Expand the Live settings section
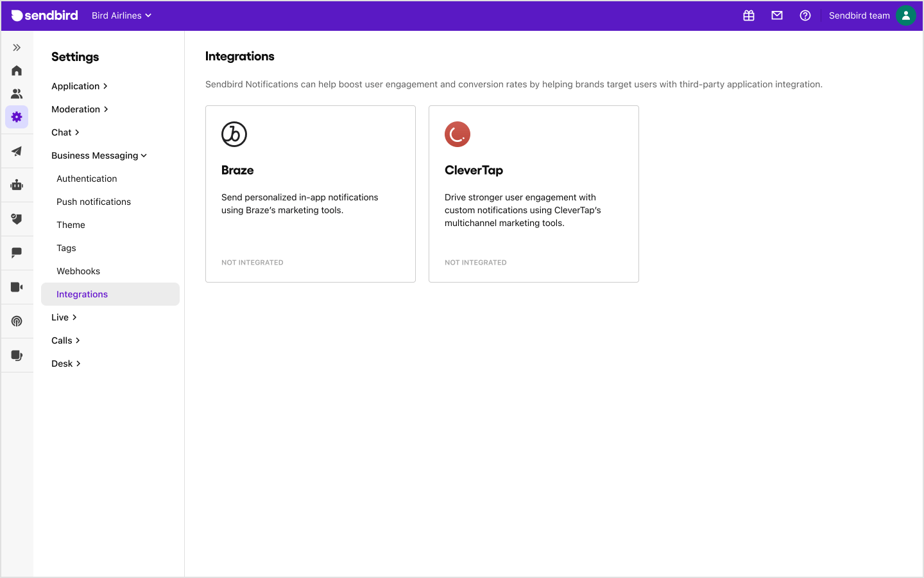The image size is (924, 578). tap(64, 317)
